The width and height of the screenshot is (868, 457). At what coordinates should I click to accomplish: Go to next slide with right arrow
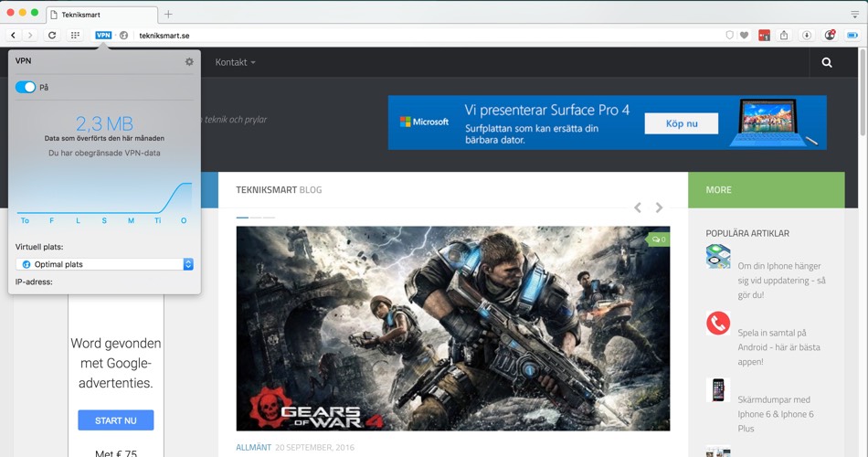[x=659, y=207]
